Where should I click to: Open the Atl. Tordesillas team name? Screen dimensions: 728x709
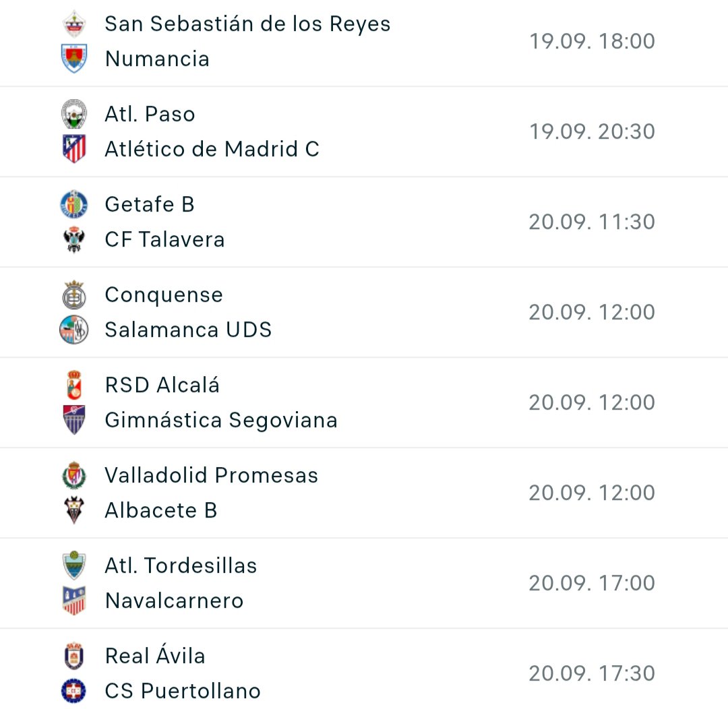point(181,565)
